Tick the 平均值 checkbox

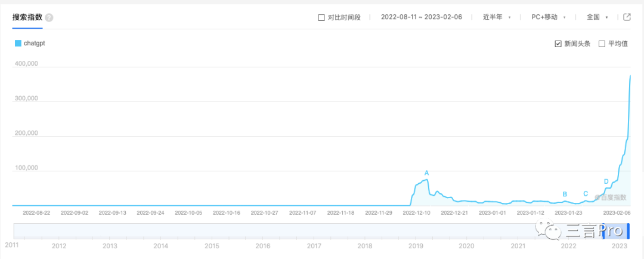click(x=602, y=44)
